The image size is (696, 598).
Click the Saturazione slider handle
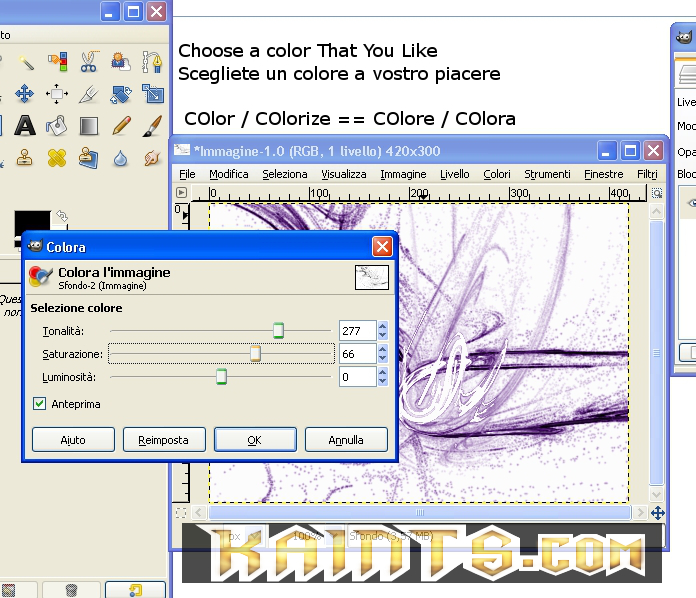(255, 354)
